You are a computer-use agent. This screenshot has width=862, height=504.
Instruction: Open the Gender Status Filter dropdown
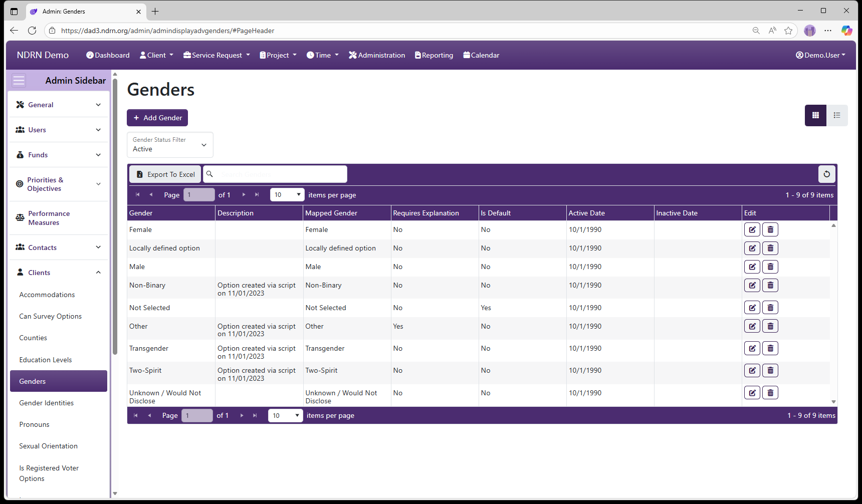(x=170, y=145)
